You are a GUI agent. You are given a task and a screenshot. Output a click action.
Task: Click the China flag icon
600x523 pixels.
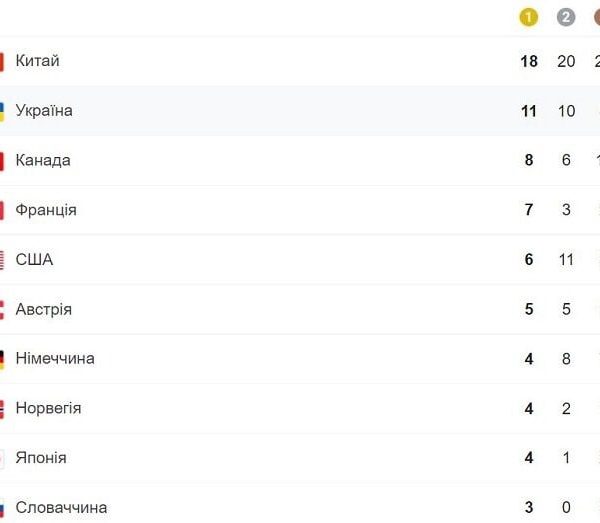click(2, 61)
